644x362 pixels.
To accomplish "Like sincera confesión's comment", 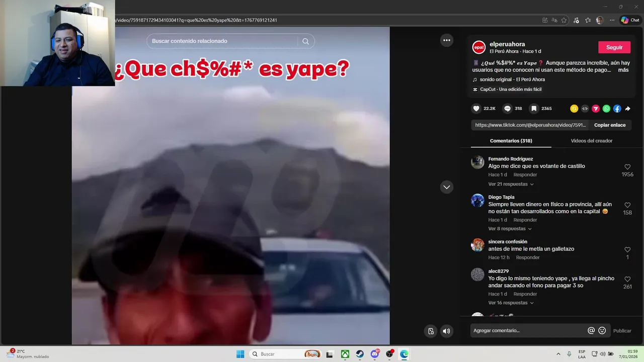I will pyautogui.click(x=627, y=249).
